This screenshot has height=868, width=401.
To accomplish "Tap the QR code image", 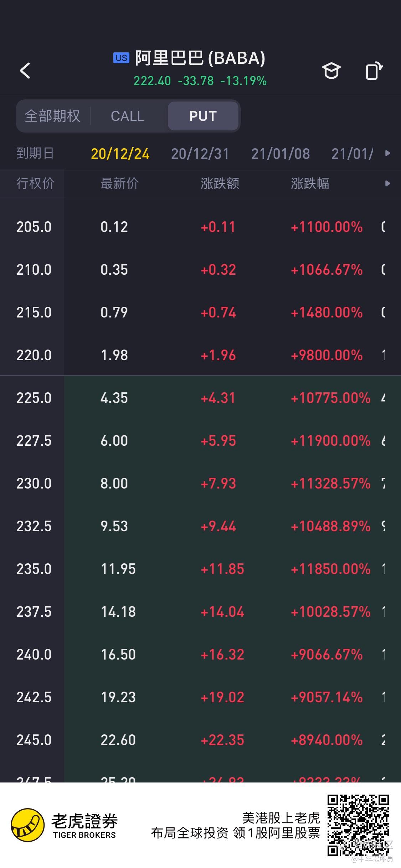I will [x=358, y=825].
